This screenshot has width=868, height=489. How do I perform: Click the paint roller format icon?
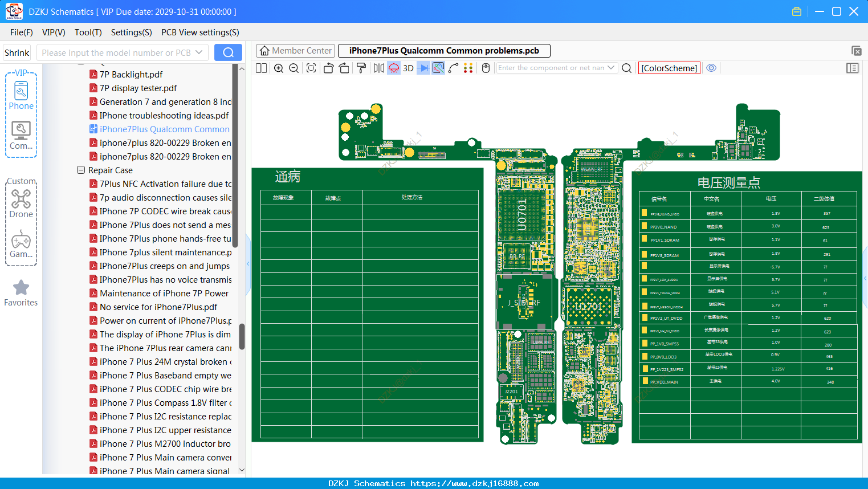(361, 68)
